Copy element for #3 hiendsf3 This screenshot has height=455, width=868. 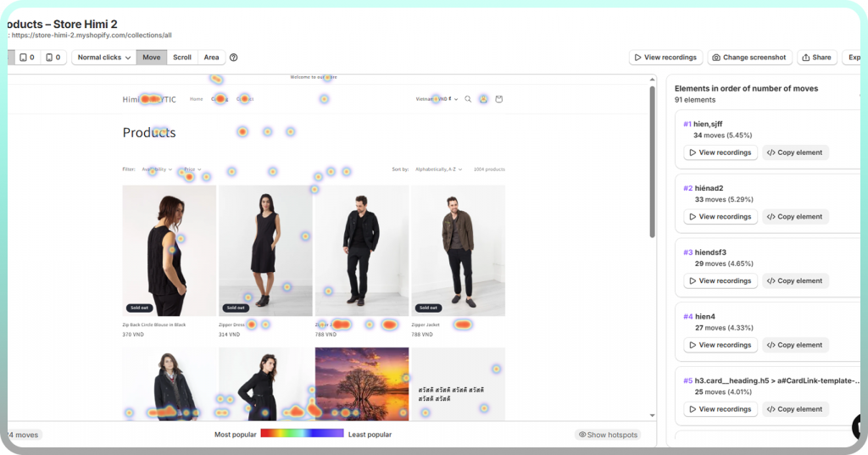(795, 280)
